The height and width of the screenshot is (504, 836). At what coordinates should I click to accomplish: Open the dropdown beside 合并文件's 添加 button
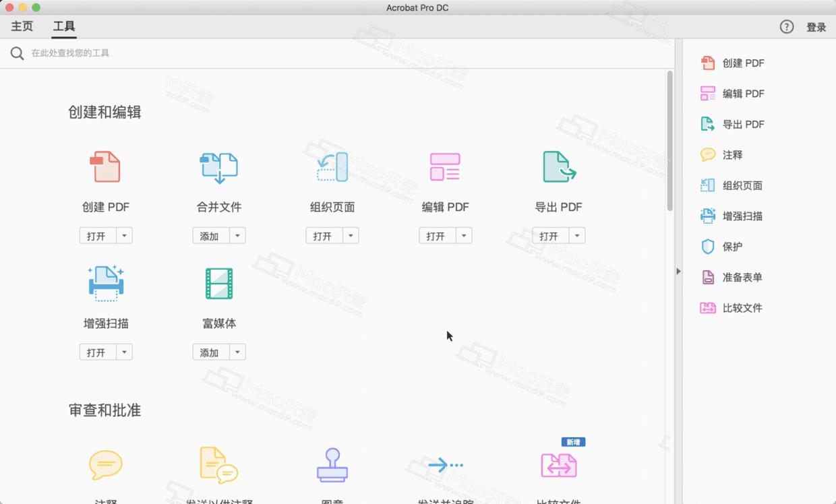(237, 235)
